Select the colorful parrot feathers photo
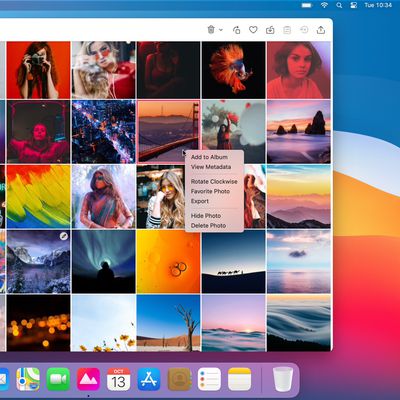The width and height of the screenshot is (400, 400). (x=38, y=197)
